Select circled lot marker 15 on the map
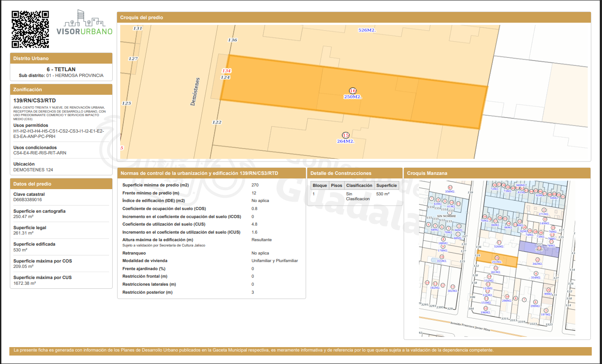This screenshot has width=602, height=364. point(346,135)
